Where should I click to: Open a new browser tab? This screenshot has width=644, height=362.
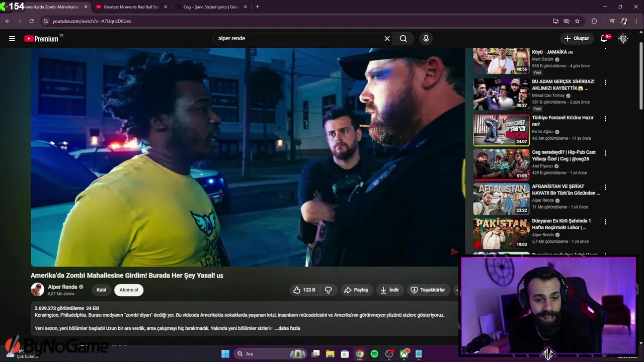pyautogui.click(x=258, y=7)
